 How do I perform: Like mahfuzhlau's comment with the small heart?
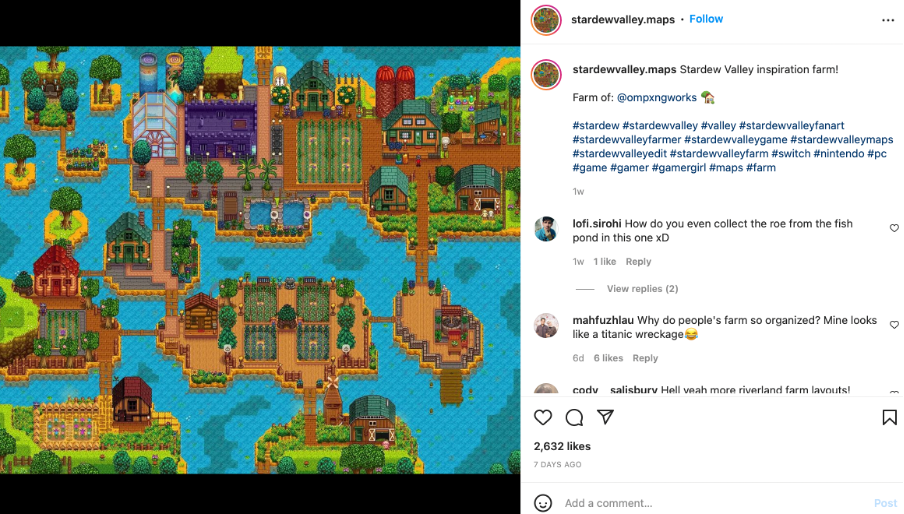click(894, 325)
